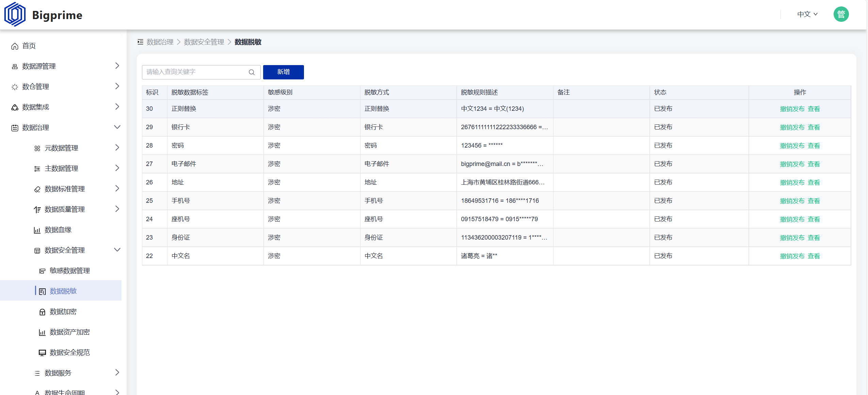The width and height of the screenshot is (868, 395).
Task: Click the Bigprime logo icon
Action: click(x=15, y=15)
